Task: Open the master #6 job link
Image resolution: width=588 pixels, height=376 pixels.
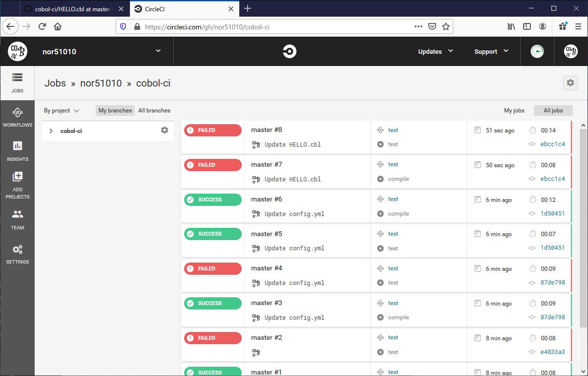Action: click(x=267, y=199)
